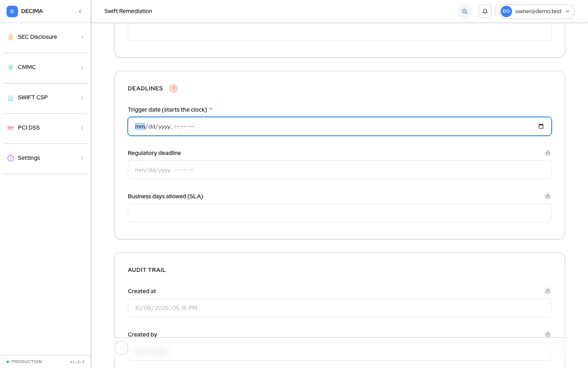Click the lock icon beside Created by
588x368 pixels.
548,334
